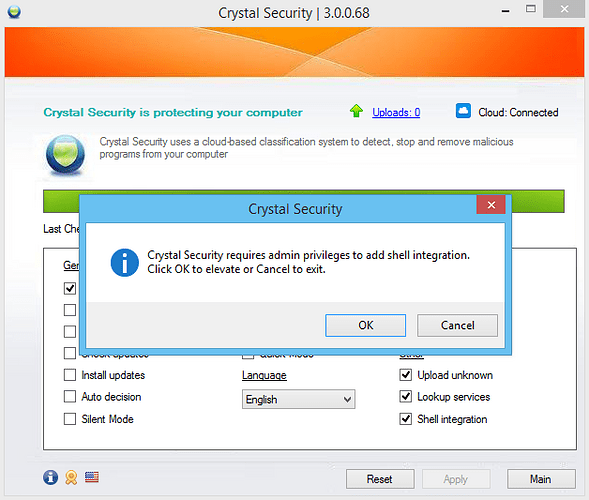
Task: Click the Crystal Security shield logo
Action: (x=65, y=154)
